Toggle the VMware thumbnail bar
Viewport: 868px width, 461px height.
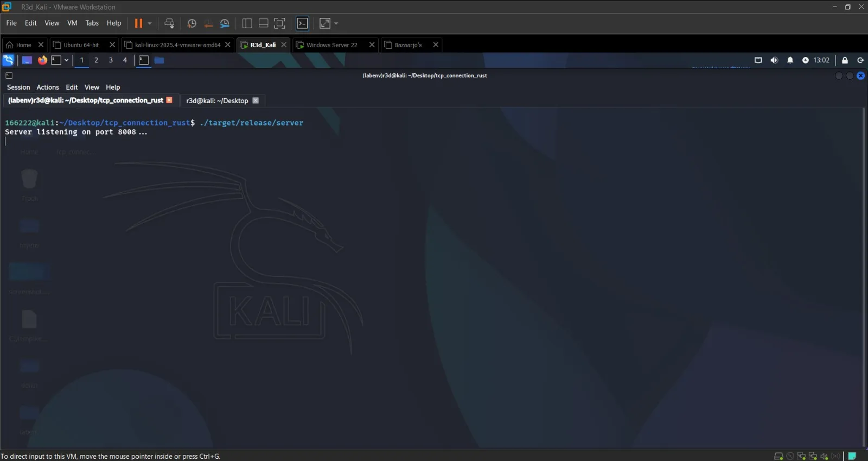tap(264, 23)
